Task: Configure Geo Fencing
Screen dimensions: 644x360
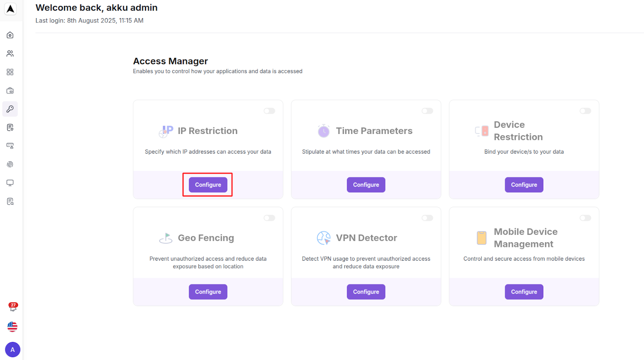Action: tap(208, 292)
